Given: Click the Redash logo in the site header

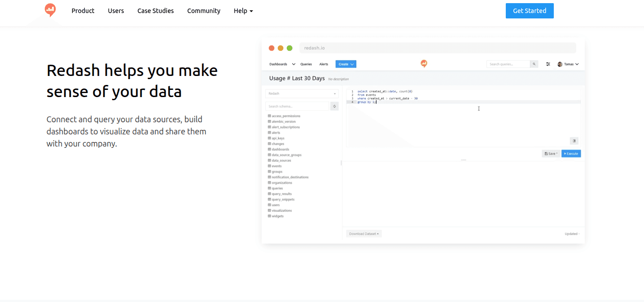Looking at the screenshot, I should (x=50, y=10).
